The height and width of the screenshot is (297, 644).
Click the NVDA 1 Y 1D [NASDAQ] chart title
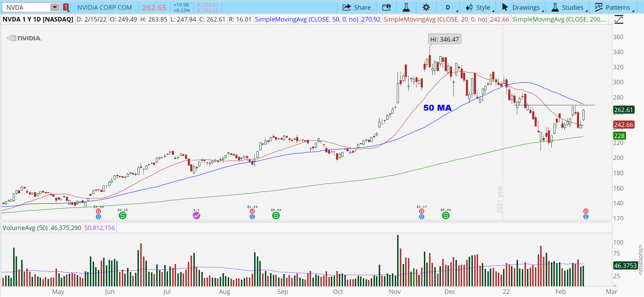38,19
